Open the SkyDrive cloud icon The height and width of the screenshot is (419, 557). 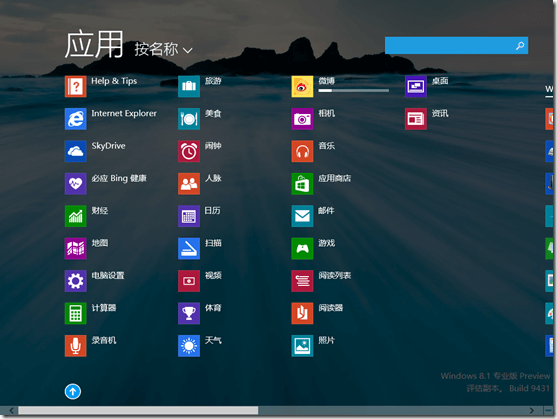tap(75, 151)
